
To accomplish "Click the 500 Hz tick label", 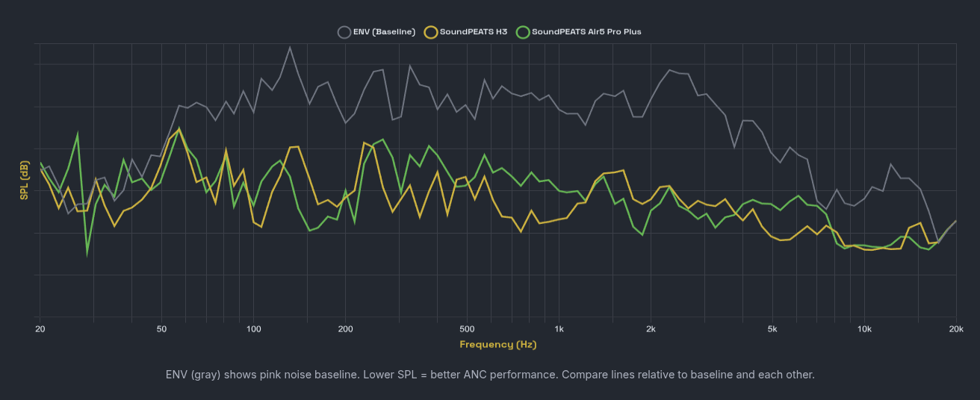I will pyautogui.click(x=467, y=328).
